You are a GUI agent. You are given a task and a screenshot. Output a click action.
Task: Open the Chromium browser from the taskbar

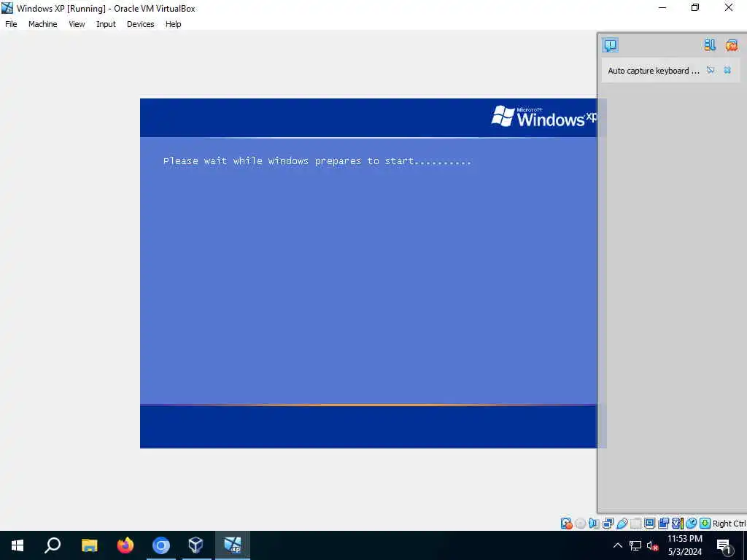click(x=161, y=545)
